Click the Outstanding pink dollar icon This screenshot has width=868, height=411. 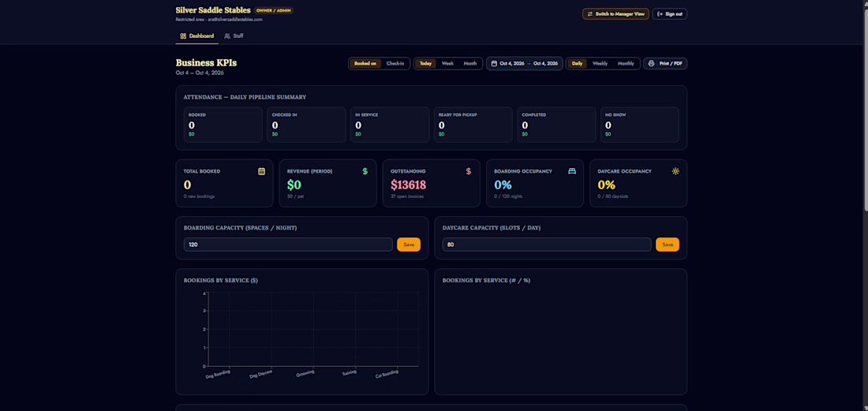tap(469, 171)
